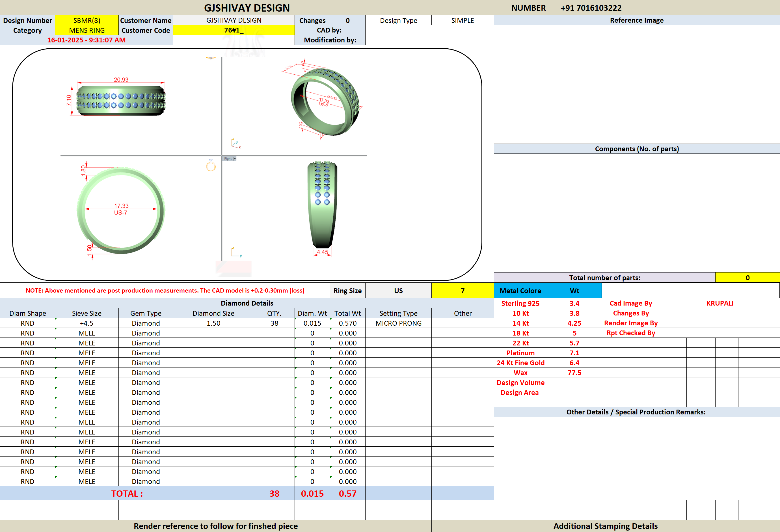Click the Customer Name value GJSHIVAY DESIGN
This screenshot has height=532, width=780.
pos(234,20)
